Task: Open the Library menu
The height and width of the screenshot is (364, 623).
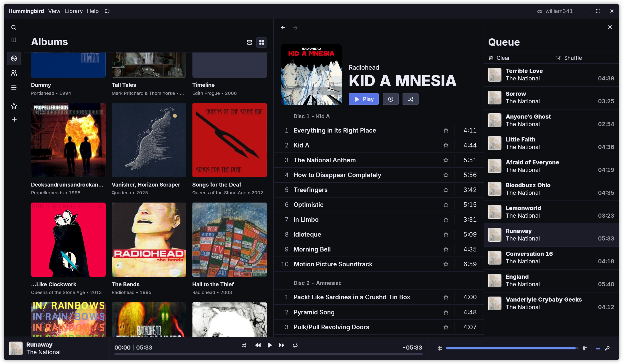Action: point(74,11)
